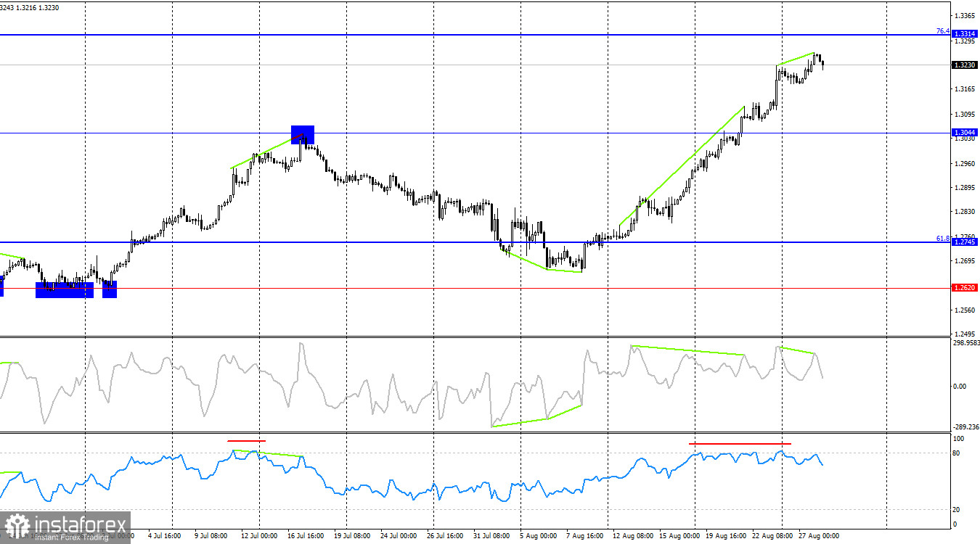Click the 1.2830 price scale value
The width and height of the screenshot is (980, 544).
pyautogui.click(x=965, y=212)
